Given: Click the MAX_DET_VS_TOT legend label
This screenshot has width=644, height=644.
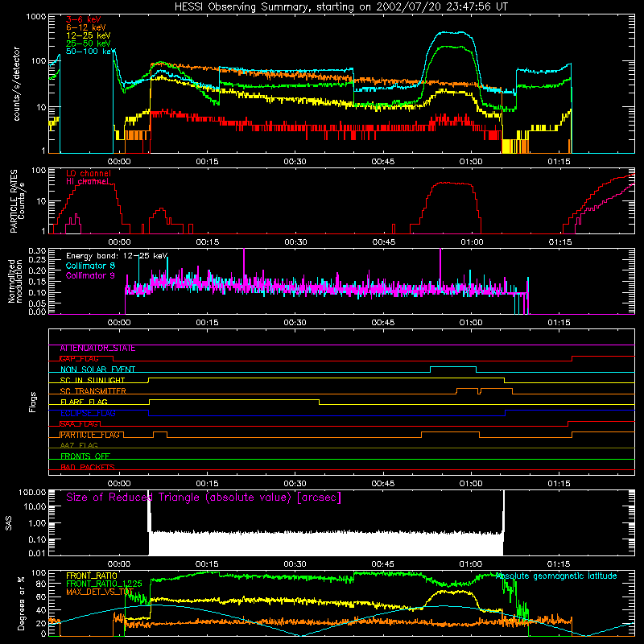Looking at the screenshot, I should 100,592.
